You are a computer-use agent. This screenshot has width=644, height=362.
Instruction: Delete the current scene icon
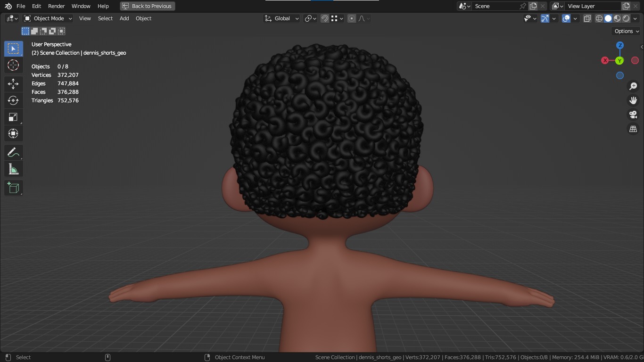coord(543,6)
